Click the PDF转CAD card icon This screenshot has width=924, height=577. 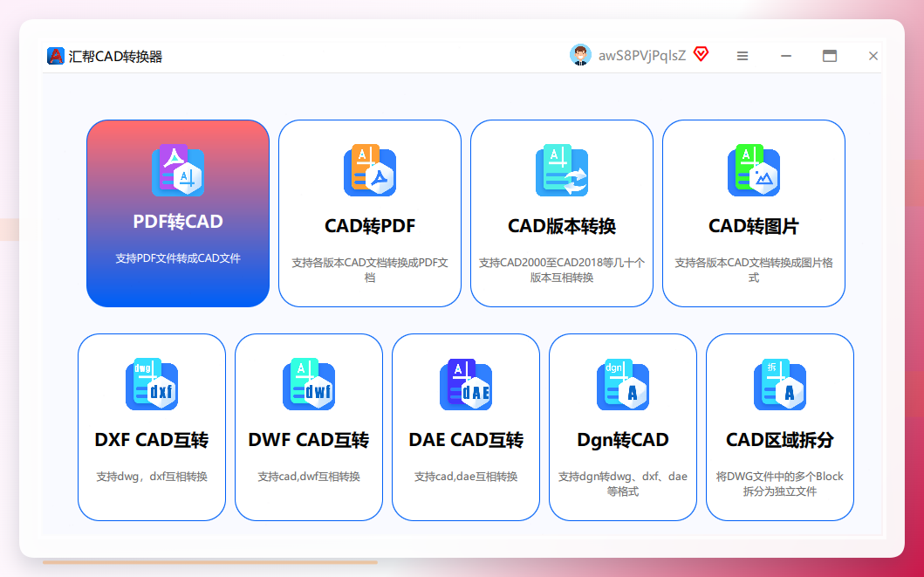click(178, 170)
